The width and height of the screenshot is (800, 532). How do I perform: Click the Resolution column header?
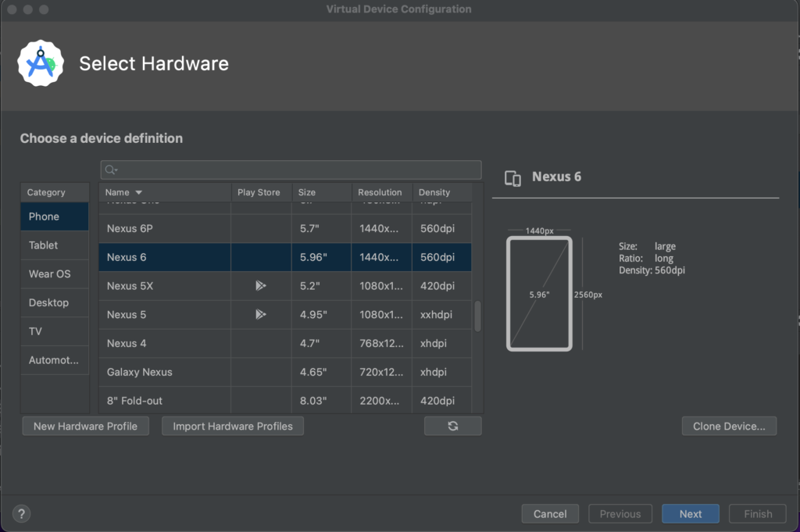(381, 192)
